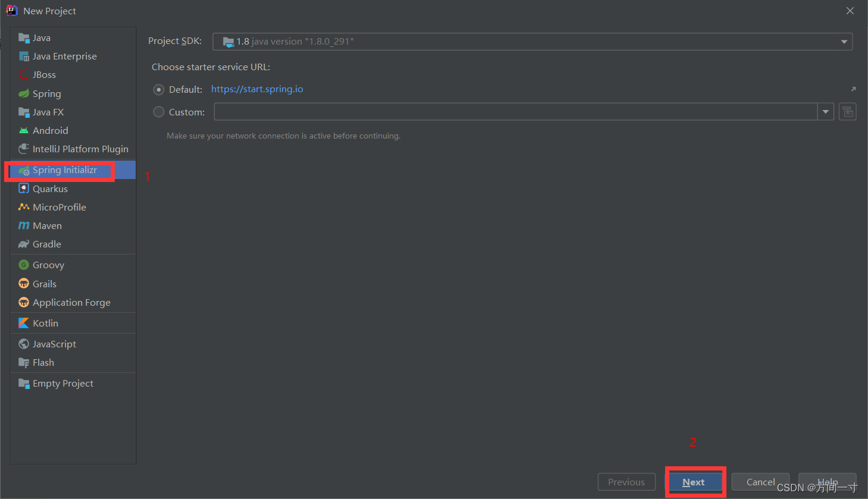Select the Quarkus label
The height and width of the screenshot is (499, 868).
[51, 189]
